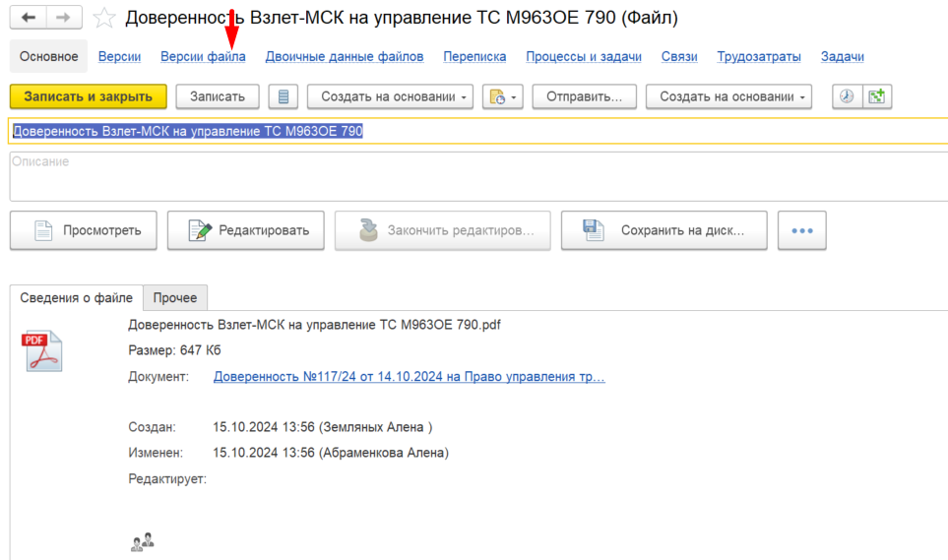Open the Версии link
This screenshot has height=560, width=948.
[x=120, y=56]
